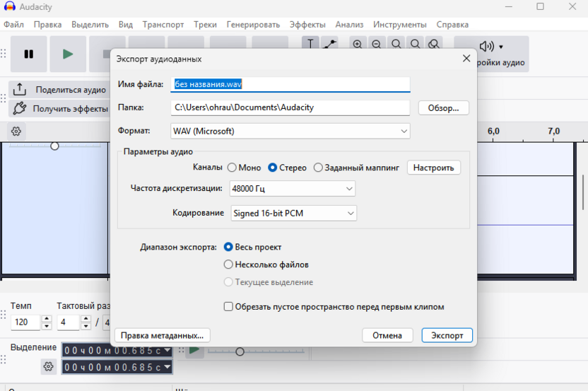The width and height of the screenshot is (588, 391).
Task: Enable Обрезать пустое пространство перед первым клипом
Action: pyautogui.click(x=228, y=307)
